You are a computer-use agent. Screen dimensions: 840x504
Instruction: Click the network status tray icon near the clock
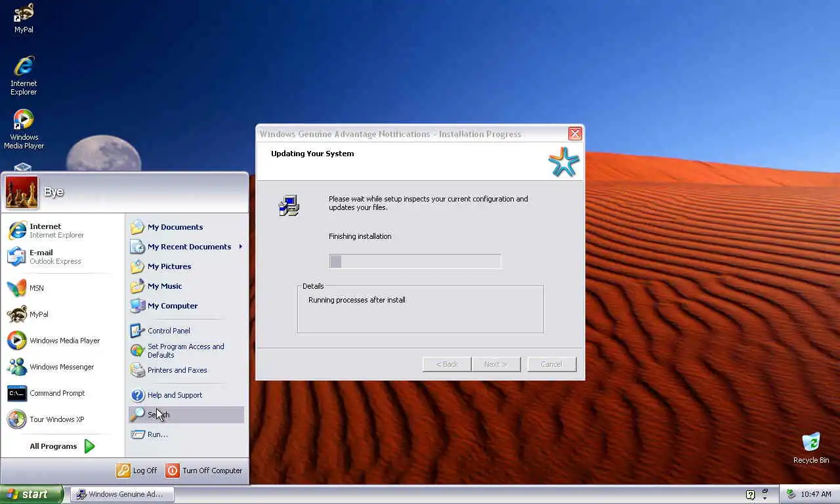(791, 494)
